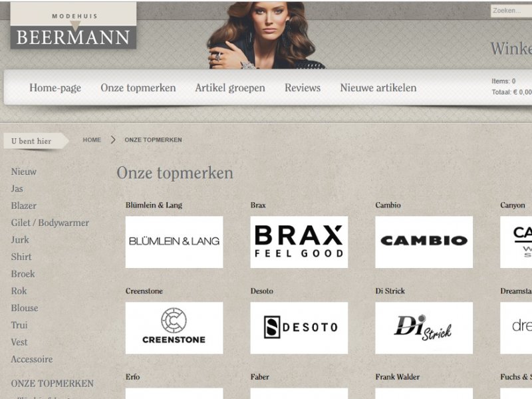Open the Di Strick logo tile
The width and height of the screenshot is (532, 399).
(x=424, y=328)
